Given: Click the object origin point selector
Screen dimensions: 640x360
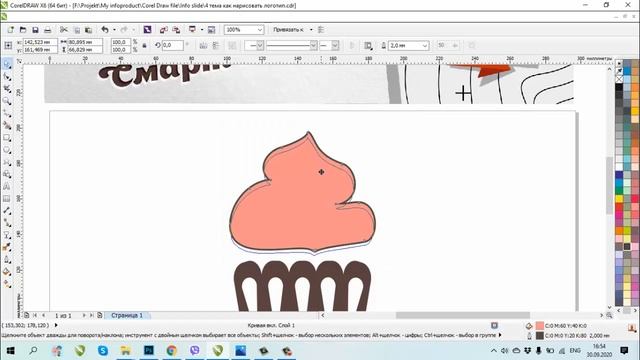Looking at the screenshot, I should click(8, 46).
